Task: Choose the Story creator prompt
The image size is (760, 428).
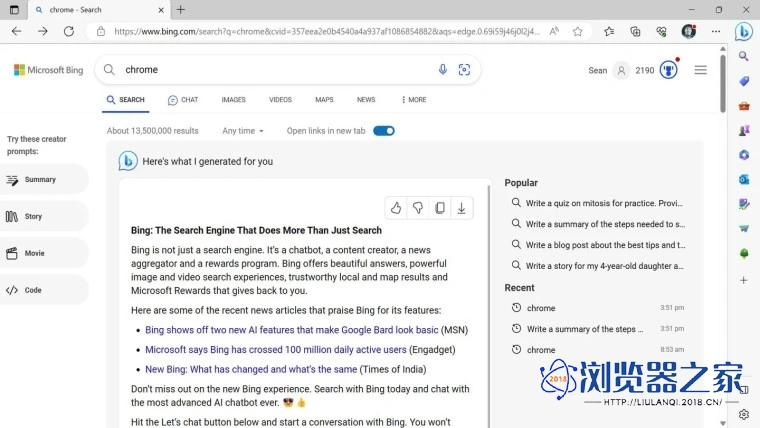Action: click(44, 216)
